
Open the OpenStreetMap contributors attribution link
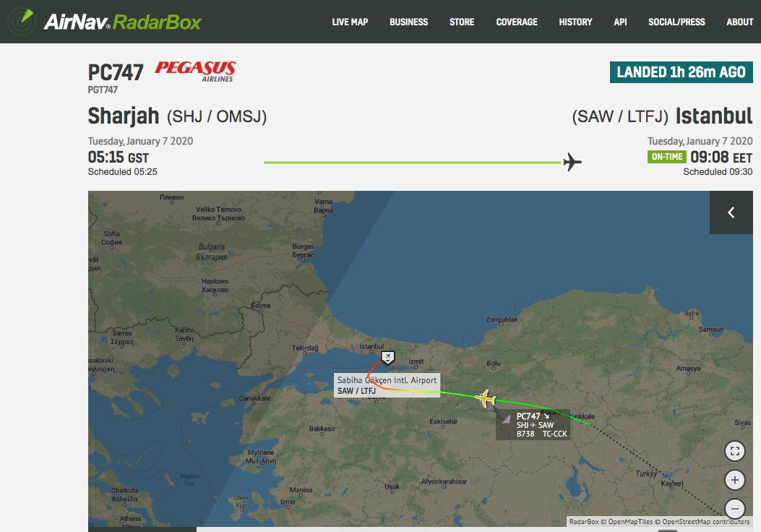tap(705, 522)
